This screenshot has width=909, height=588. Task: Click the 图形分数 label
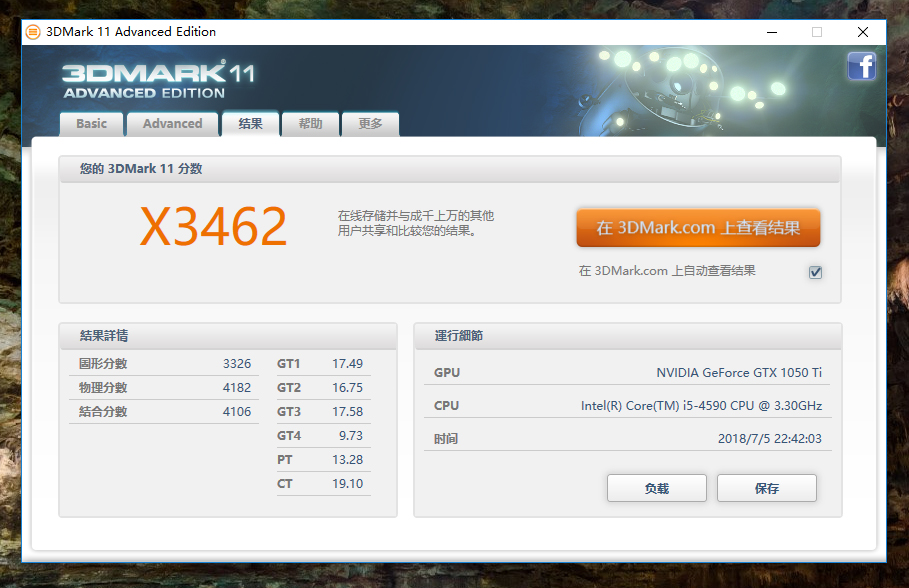tap(103, 364)
